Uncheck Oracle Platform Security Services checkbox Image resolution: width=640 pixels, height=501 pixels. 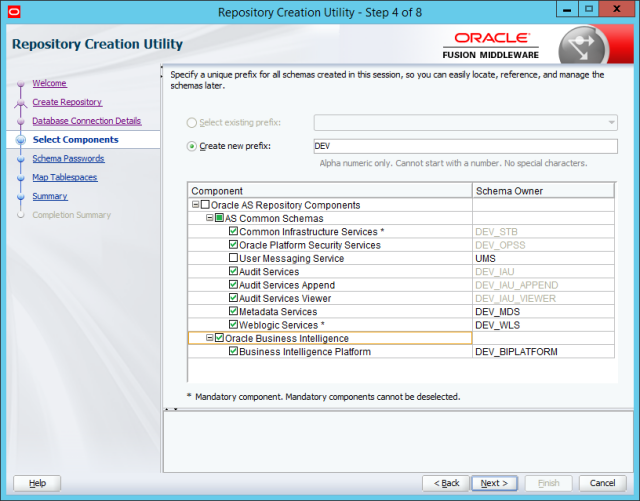233,245
